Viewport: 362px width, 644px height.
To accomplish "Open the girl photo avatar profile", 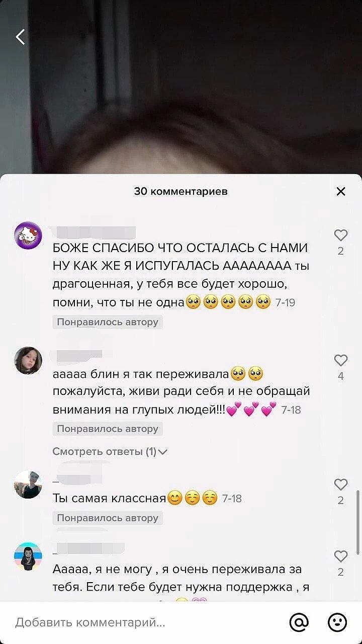I will point(28,360).
